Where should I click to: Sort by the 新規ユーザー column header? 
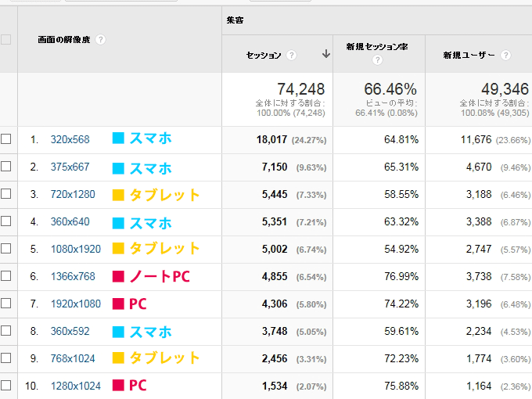tap(469, 56)
